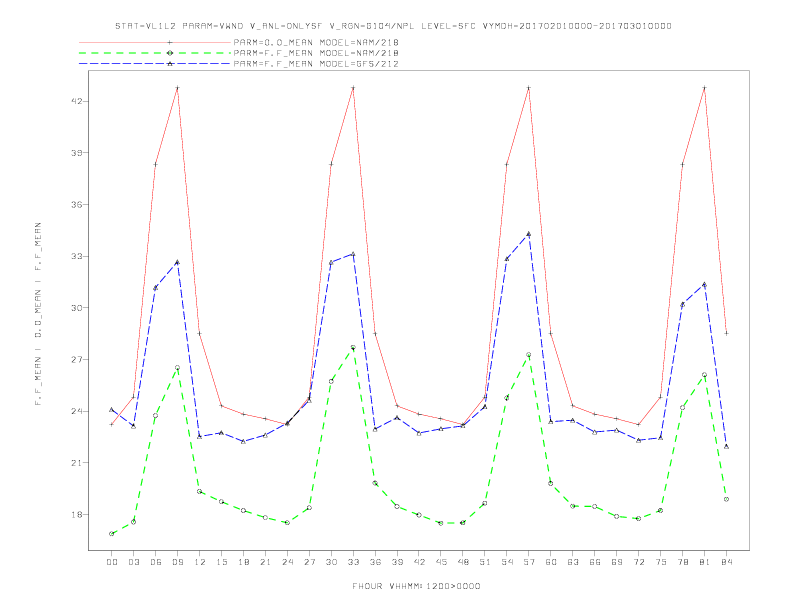This screenshot has width=792, height=612.
Task: Click the red solid line legend sample
Action: coord(155,42)
